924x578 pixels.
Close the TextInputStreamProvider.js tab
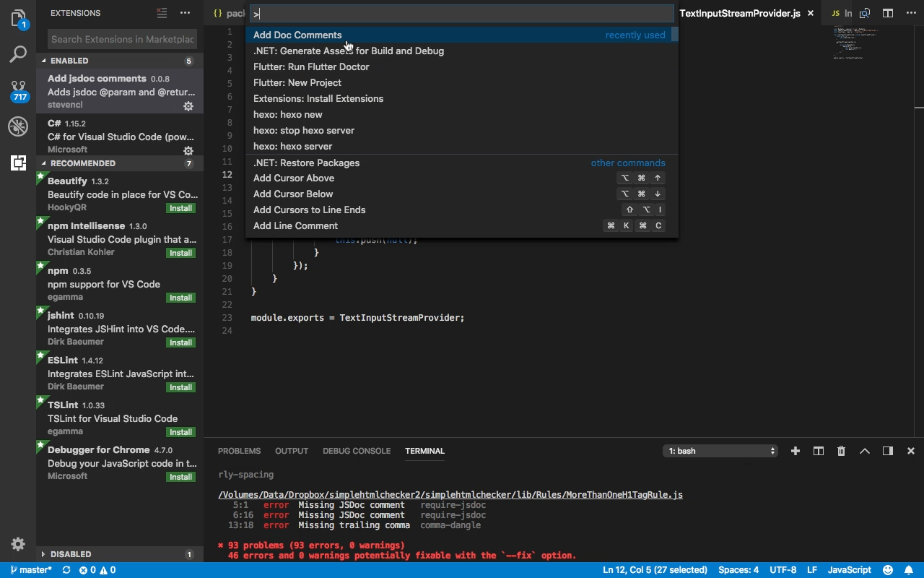[811, 13]
